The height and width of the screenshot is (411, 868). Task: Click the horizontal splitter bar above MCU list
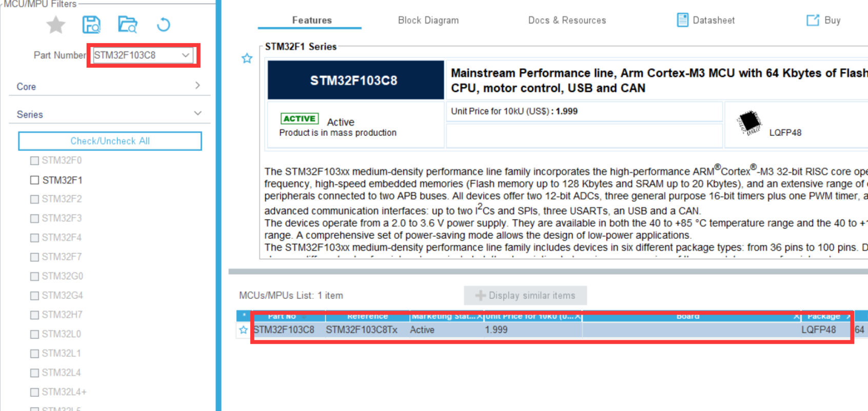[548, 272]
